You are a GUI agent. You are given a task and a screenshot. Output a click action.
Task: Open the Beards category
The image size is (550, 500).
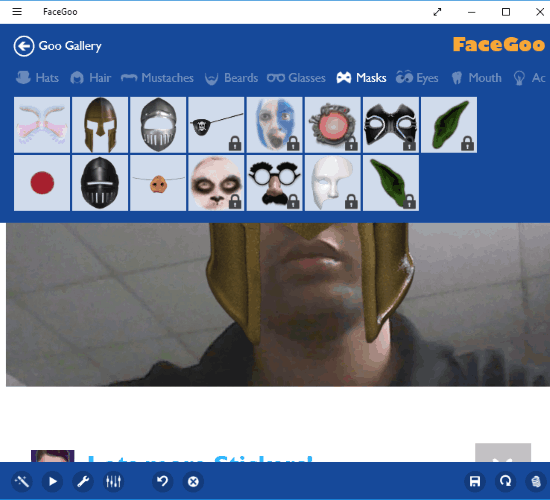coord(231,78)
